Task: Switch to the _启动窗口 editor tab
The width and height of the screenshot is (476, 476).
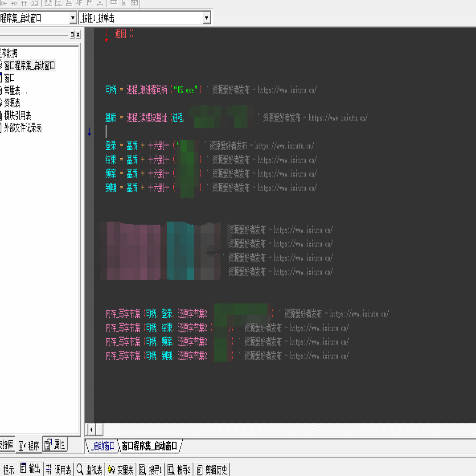Action: click(103, 446)
